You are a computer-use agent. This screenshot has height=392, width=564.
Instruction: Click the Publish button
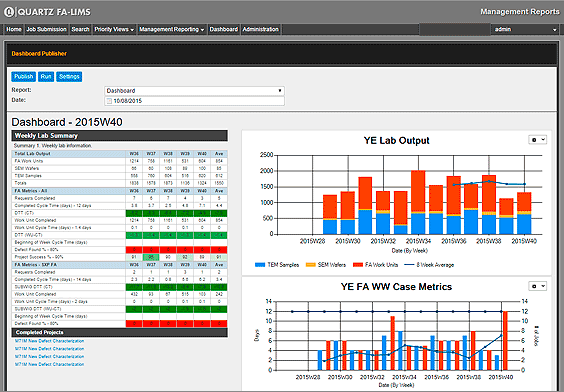(x=23, y=77)
